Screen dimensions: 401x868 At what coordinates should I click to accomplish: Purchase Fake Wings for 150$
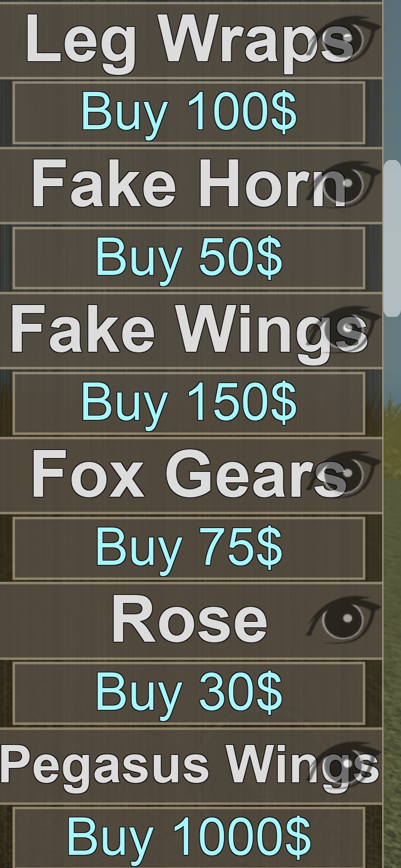(189, 403)
